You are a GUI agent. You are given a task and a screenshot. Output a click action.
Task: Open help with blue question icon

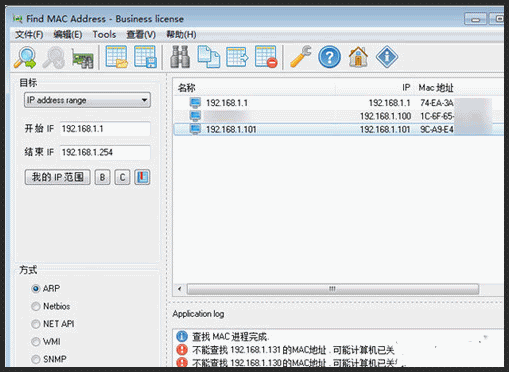(x=329, y=57)
